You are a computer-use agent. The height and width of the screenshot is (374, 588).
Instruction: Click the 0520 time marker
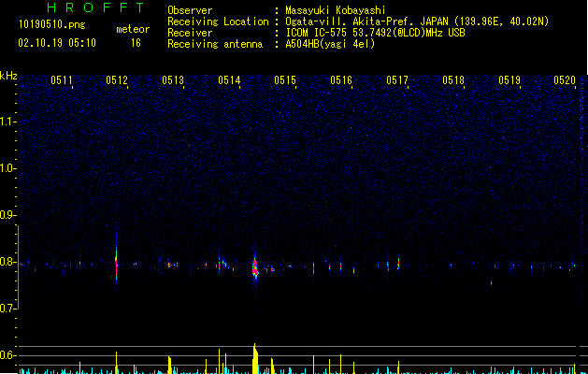pyautogui.click(x=565, y=80)
